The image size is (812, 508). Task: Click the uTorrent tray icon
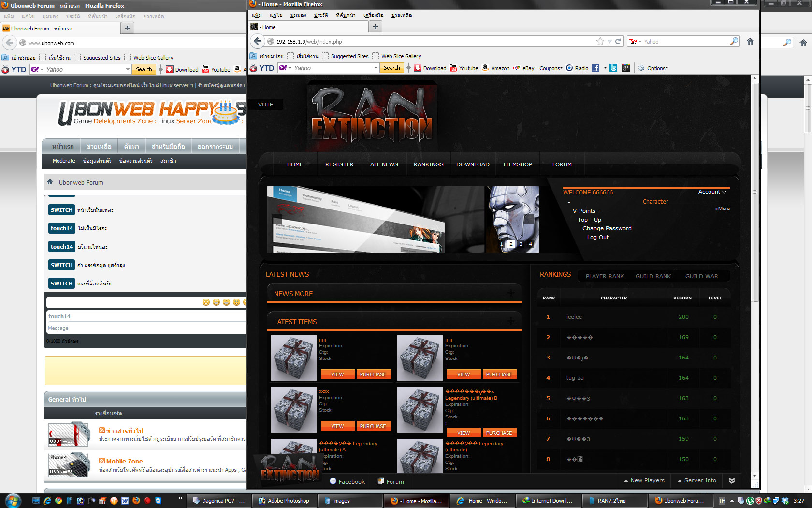pos(750,501)
